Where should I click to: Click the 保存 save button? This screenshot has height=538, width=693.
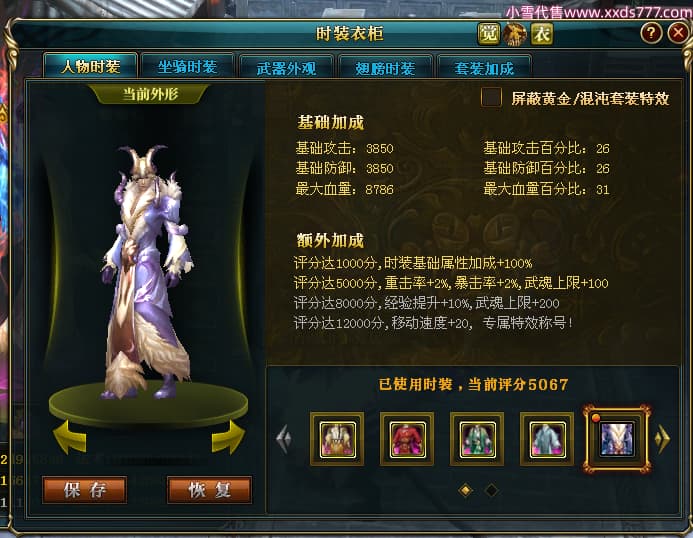[x=85, y=490]
